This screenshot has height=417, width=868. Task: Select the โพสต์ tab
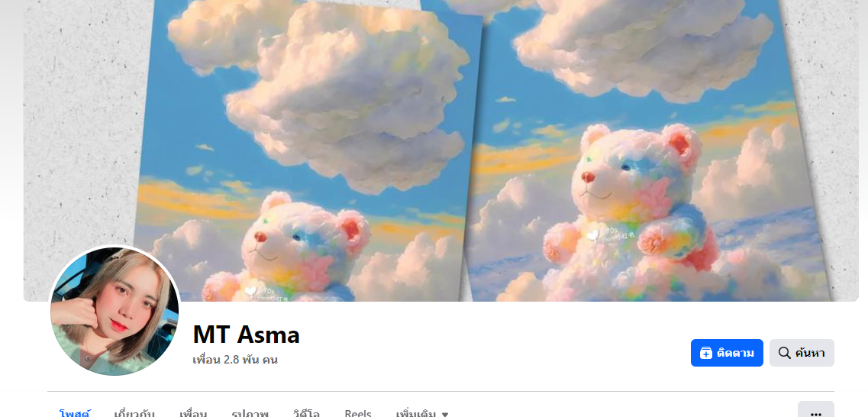pos(75,413)
